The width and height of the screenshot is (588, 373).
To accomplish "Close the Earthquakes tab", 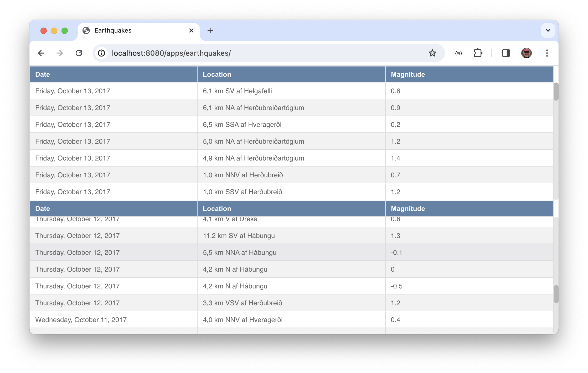I will (x=191, y=30).
